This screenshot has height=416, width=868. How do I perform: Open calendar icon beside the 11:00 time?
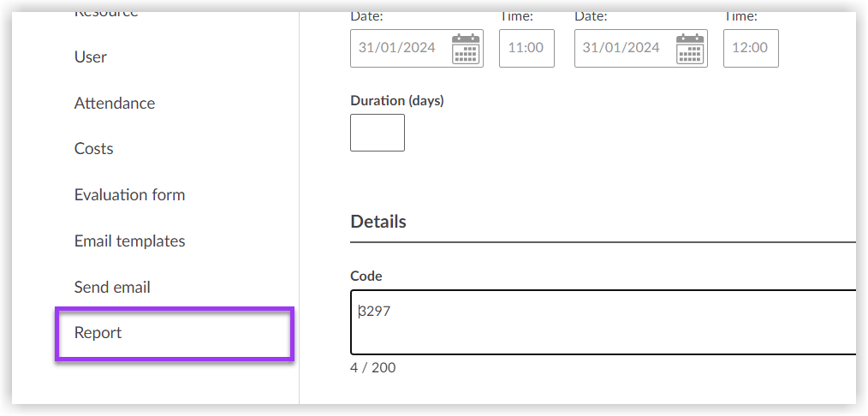click(466, 49)
